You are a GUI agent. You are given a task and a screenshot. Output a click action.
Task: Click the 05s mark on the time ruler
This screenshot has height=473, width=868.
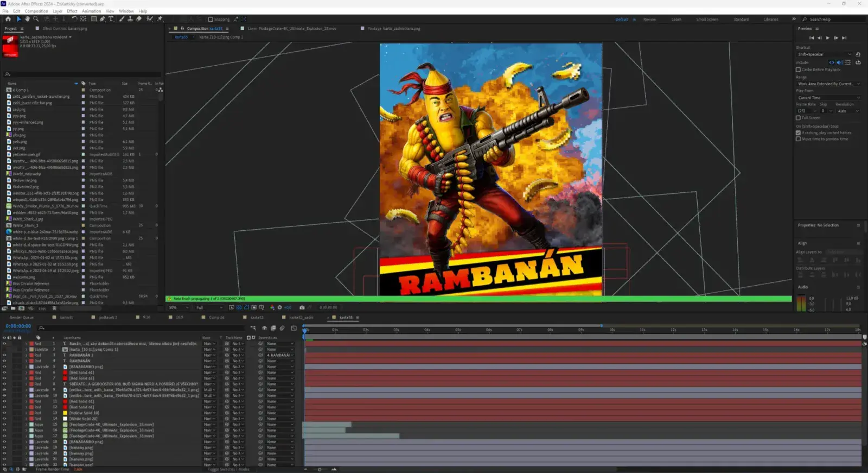click(458, 330)
